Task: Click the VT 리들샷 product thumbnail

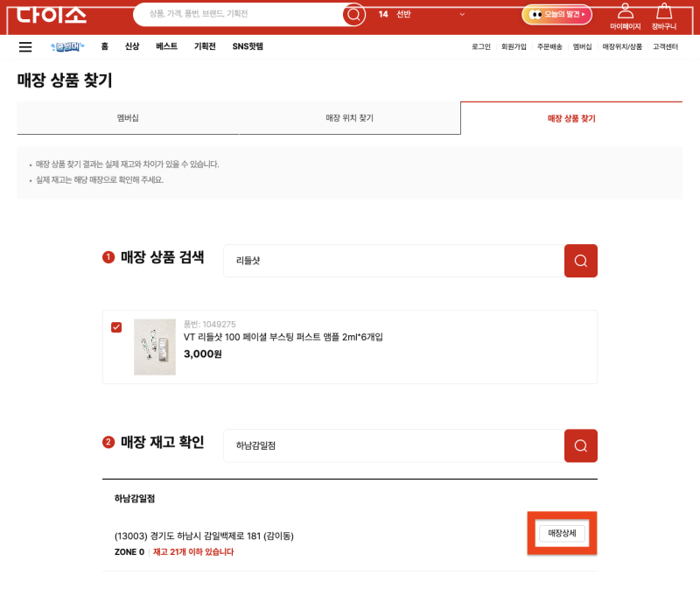Action: (x=155, y=347)
